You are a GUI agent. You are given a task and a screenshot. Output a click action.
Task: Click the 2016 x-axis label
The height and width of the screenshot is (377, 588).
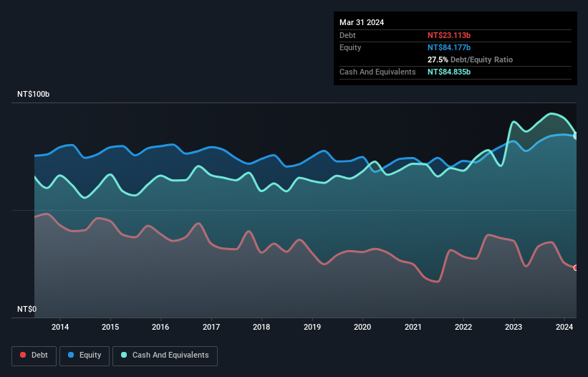tap(160, 327)
